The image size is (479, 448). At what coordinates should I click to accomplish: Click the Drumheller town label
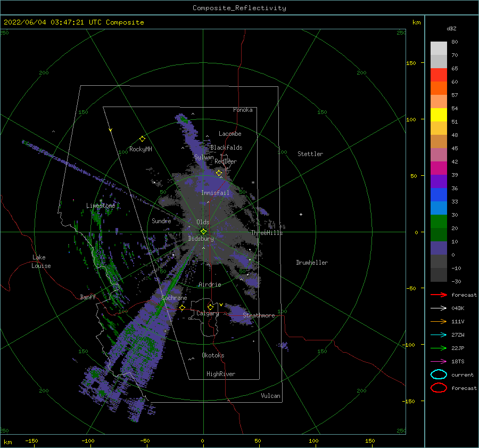[312, 263]
